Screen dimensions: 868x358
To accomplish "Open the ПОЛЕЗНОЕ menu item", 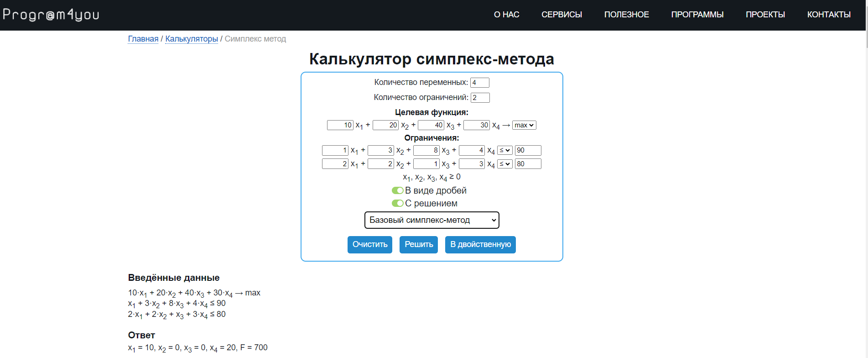I will coord(626,15).
